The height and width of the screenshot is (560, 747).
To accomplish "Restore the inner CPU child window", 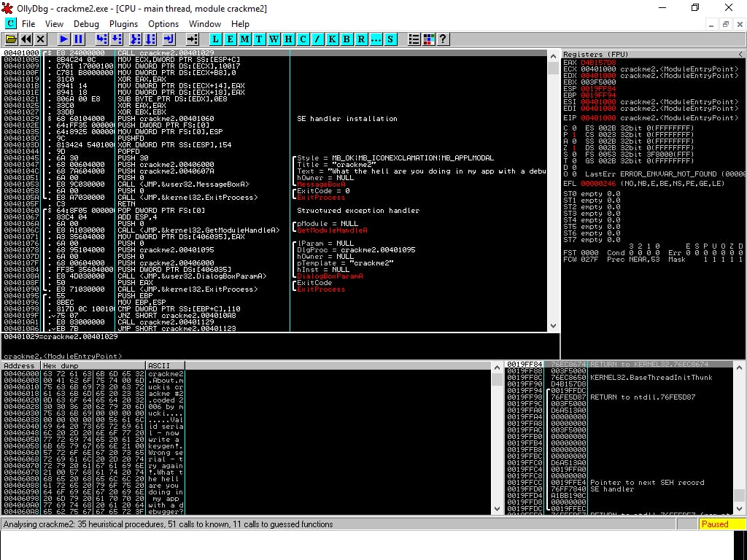I will click(726, 24).
